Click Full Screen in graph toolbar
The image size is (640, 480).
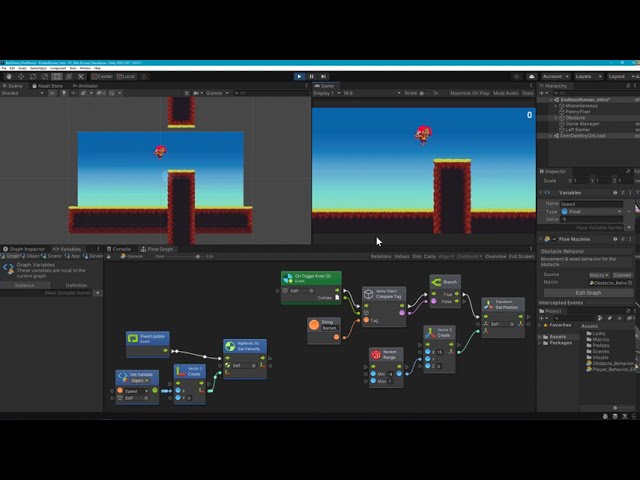coord(521,256)
